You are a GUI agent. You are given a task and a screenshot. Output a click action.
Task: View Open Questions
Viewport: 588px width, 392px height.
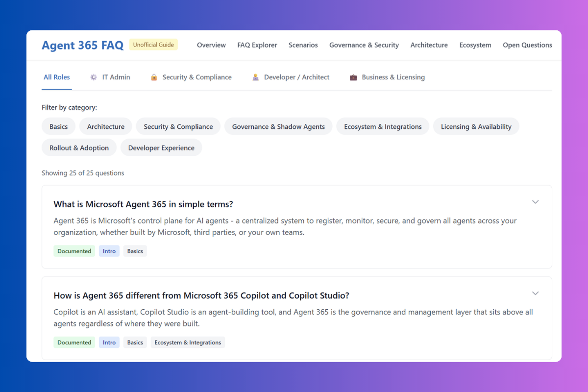point(527,45)
